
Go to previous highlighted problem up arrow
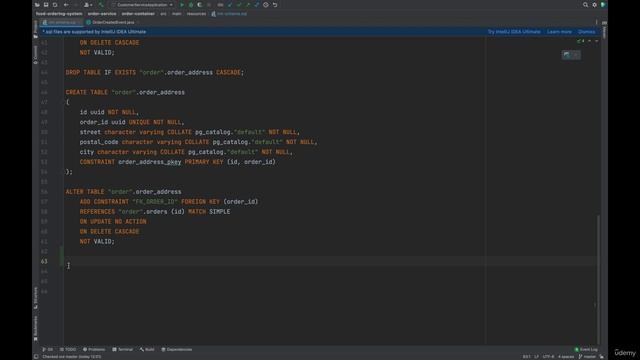tap(589, 41)
